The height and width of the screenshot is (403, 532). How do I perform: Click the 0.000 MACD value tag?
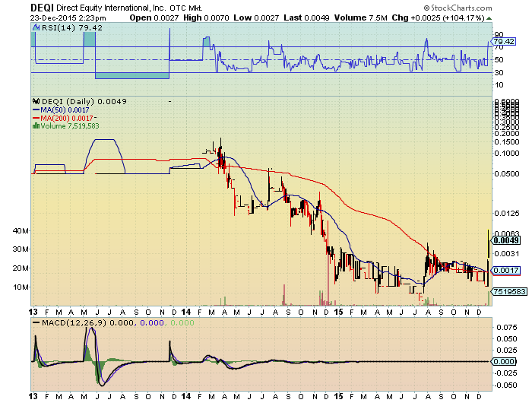[504, 362]
